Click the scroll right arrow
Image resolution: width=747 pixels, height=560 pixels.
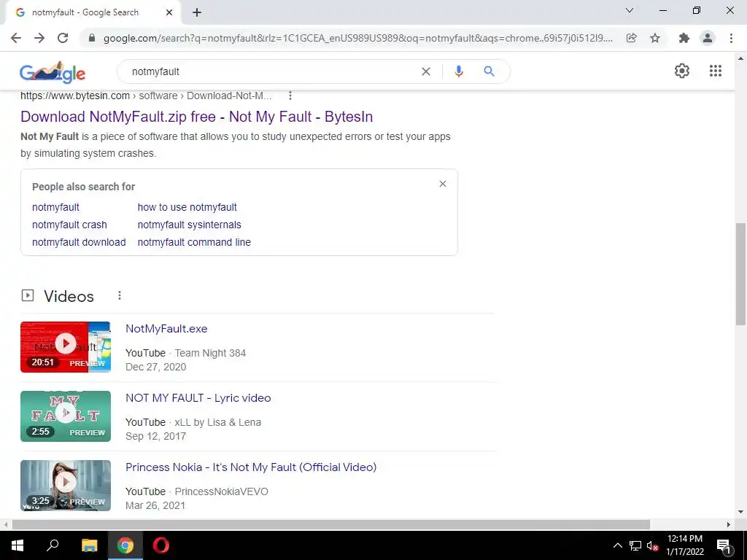coord(729,524)
